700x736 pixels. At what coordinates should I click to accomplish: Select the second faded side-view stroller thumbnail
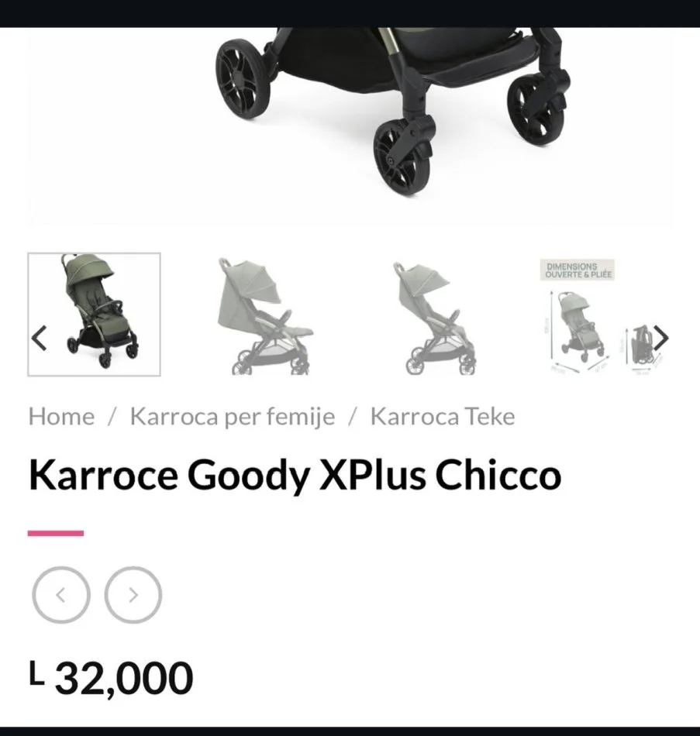pyautogui.click(x=266, y=315)
